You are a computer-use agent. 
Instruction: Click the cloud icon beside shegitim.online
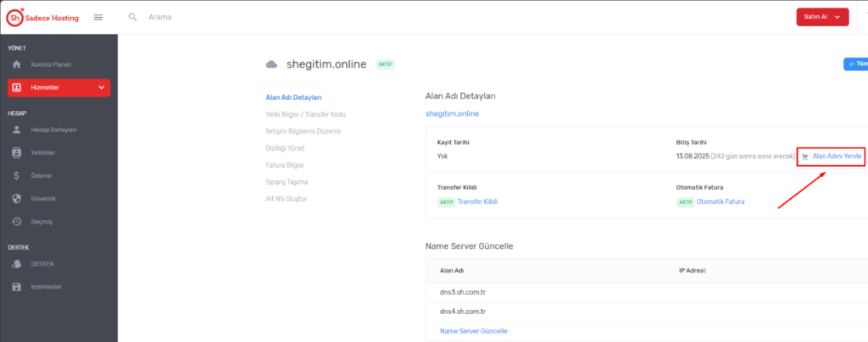point(271,64)
